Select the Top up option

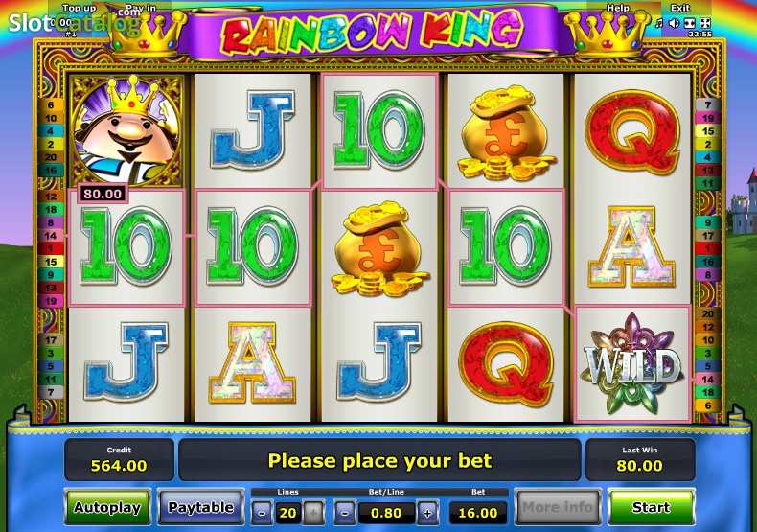pos(80,8)
